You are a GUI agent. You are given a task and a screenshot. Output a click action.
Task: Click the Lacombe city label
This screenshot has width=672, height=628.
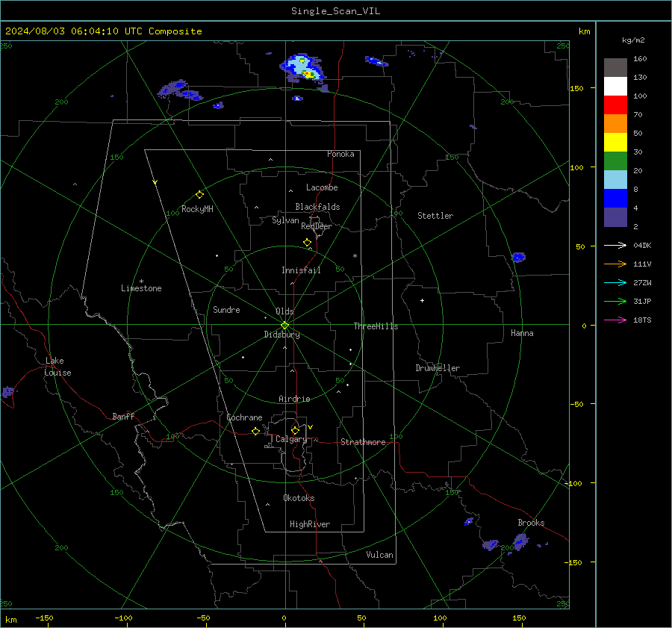pyautogui.click(x=322, y=187)
